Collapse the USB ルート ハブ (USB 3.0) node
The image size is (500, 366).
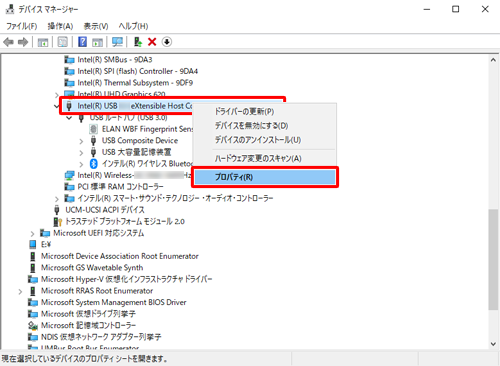coord(69,118)
